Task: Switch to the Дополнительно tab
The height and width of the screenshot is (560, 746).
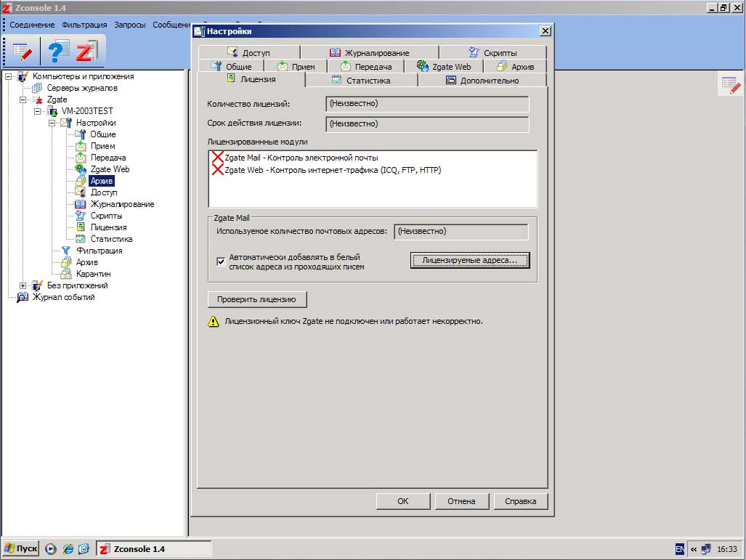Action: click(482, 80)
